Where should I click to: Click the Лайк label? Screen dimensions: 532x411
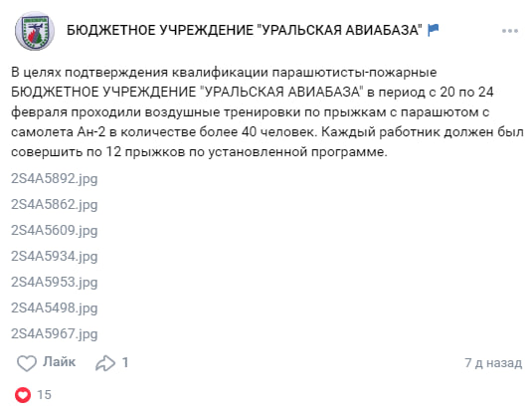59,362
